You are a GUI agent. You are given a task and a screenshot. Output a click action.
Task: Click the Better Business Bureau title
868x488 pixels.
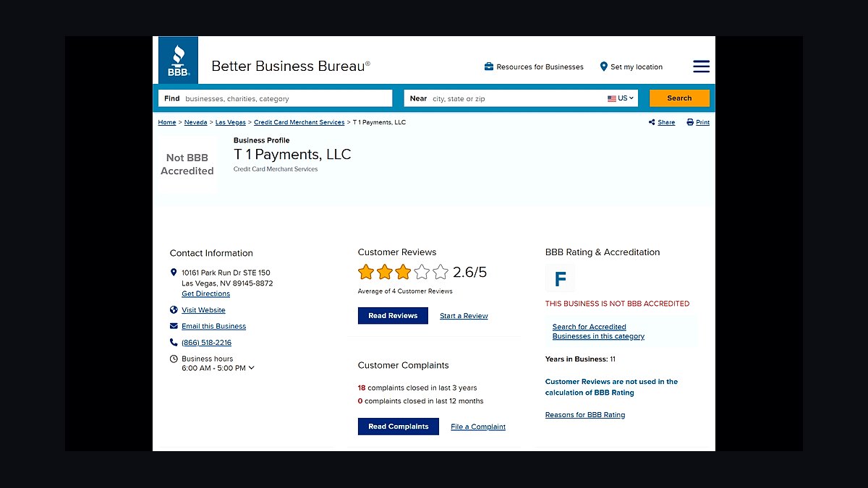coord(291,66)
